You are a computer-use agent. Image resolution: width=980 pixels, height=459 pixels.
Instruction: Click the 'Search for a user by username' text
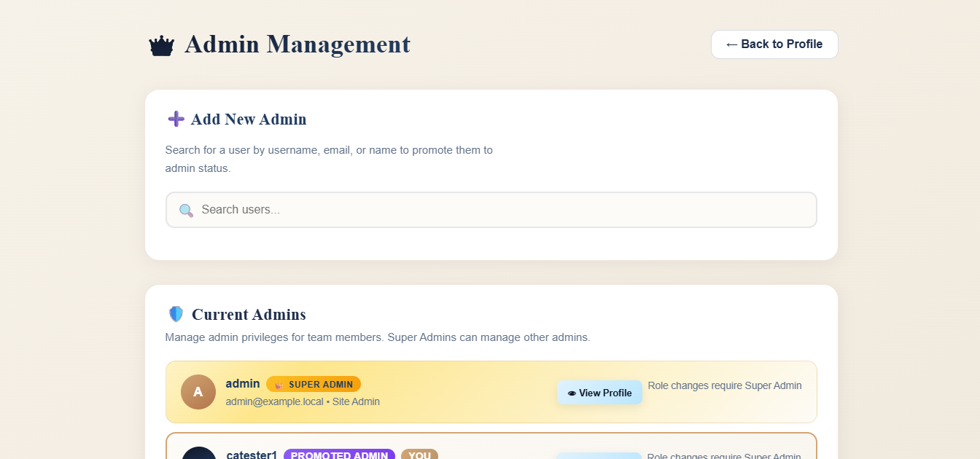pos(329,159)
